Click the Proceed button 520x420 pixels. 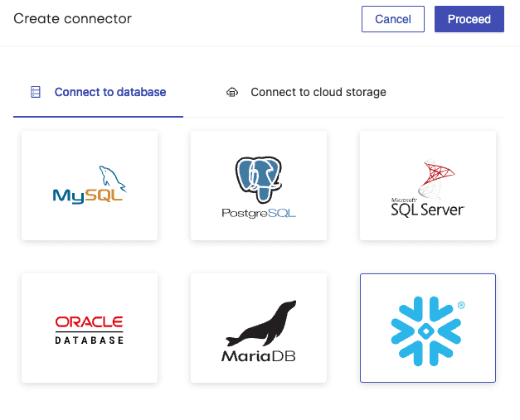(x=469, y=19)
